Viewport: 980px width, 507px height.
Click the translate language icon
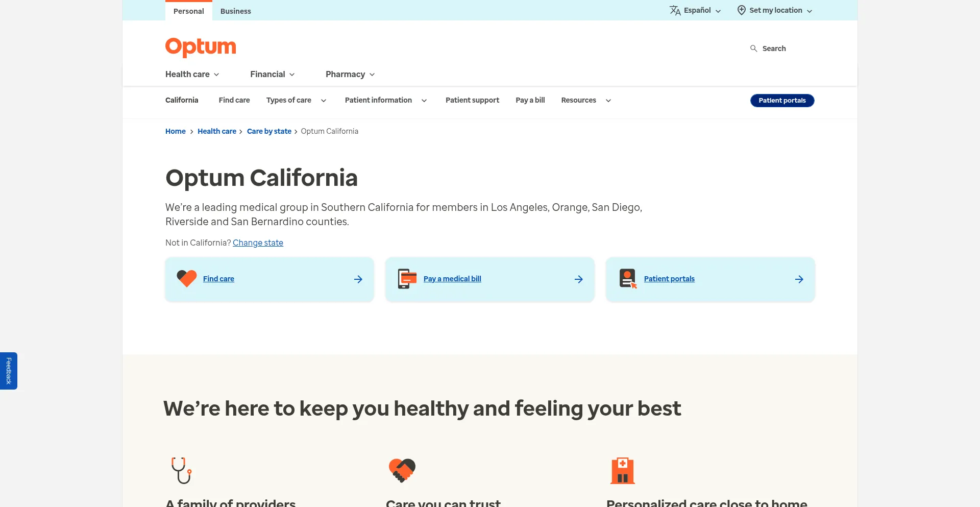click(x=675, y=11)
